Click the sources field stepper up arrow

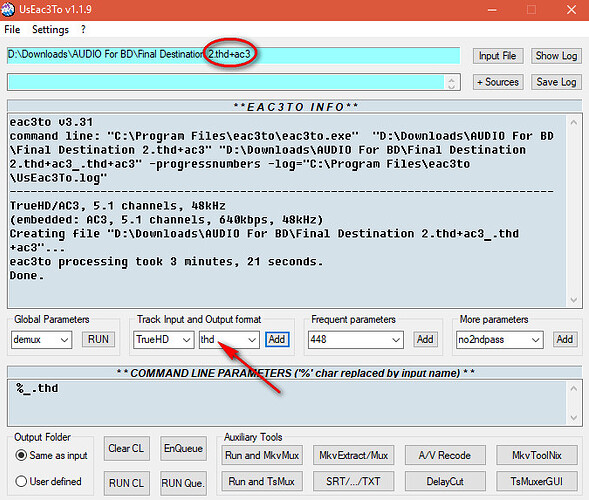pos(451,79)
